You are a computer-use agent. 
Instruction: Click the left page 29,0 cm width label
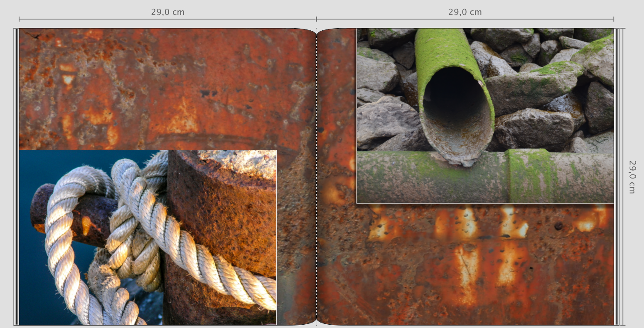click(167, 12)
